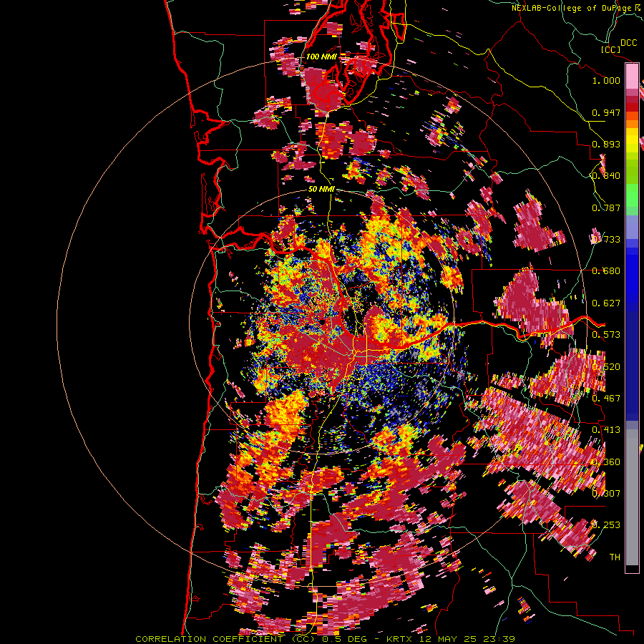Click the 0.947 scale value
Screen dimensions: 644x644
click(606, 112)
